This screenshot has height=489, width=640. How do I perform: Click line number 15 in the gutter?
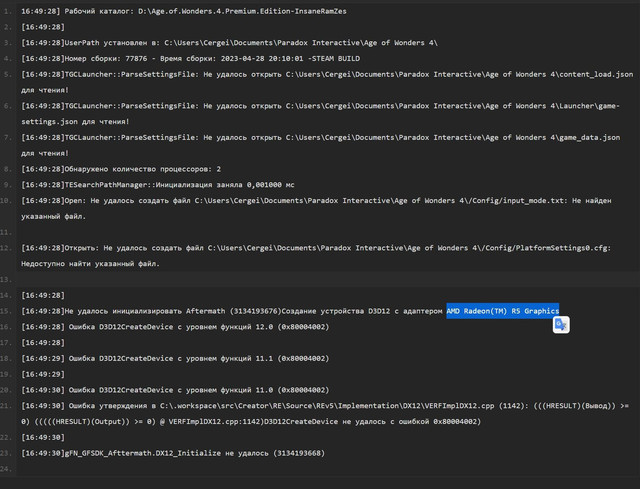coord(9,311)
